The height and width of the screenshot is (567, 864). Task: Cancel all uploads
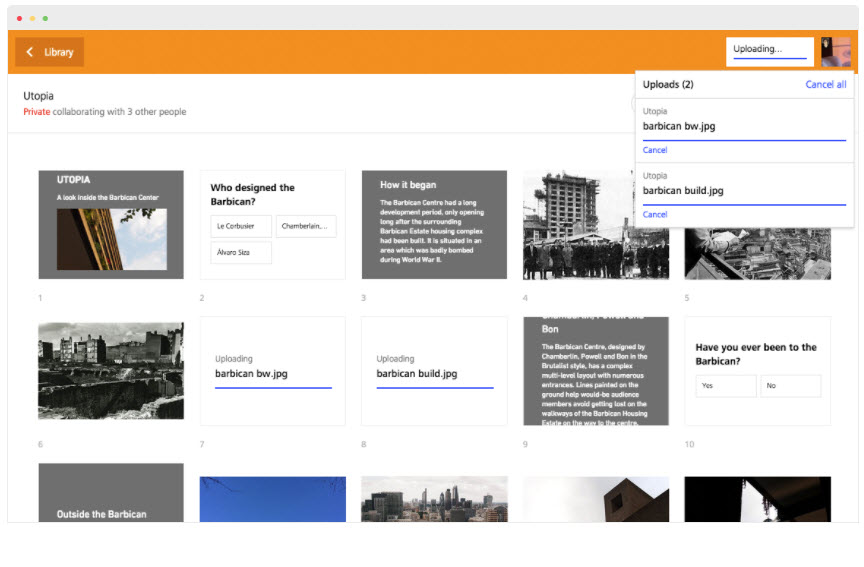[825, 85]
